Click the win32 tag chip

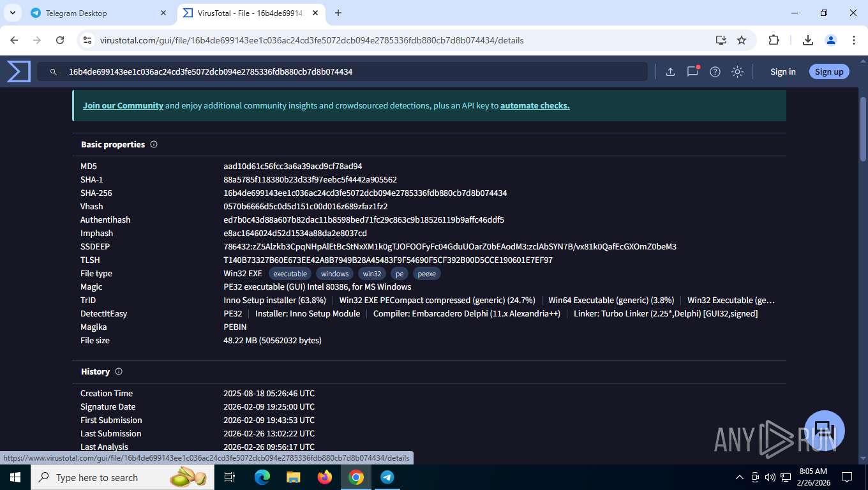[x=371, y=274]
